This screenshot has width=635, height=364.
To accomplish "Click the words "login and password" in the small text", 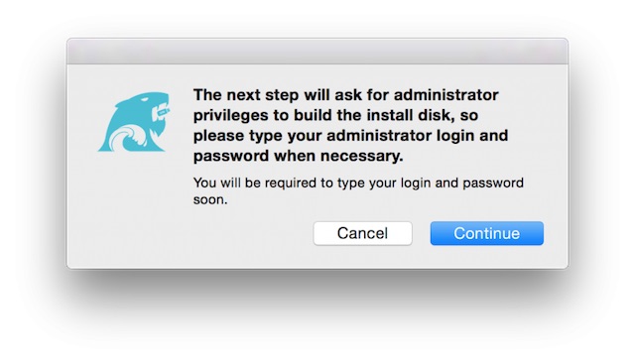I will coord(462,183).
